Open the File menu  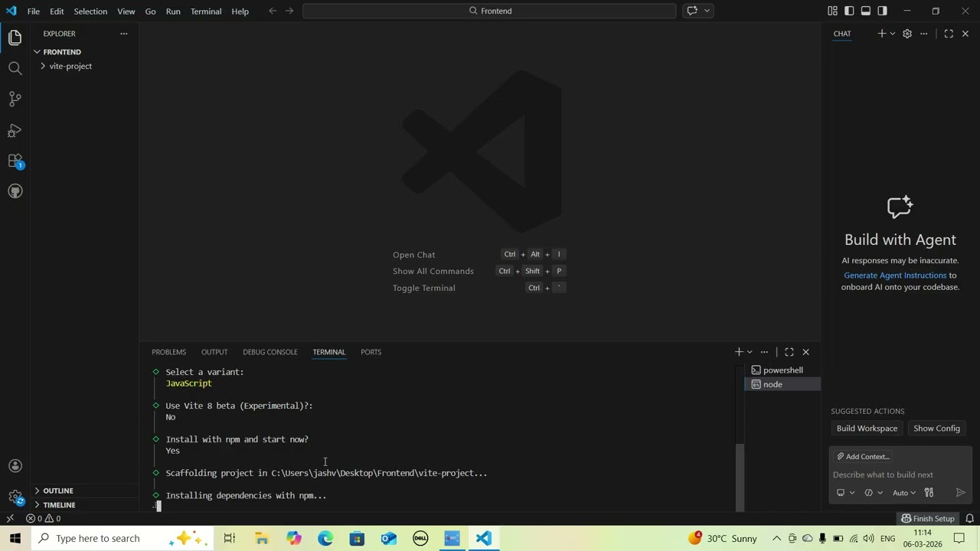click(34, 11)
